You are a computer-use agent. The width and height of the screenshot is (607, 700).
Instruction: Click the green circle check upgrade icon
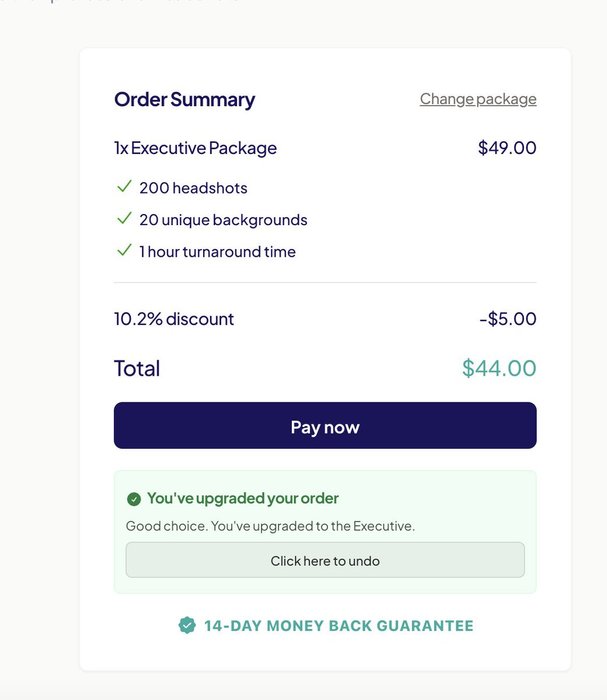(x=134, y=499)
